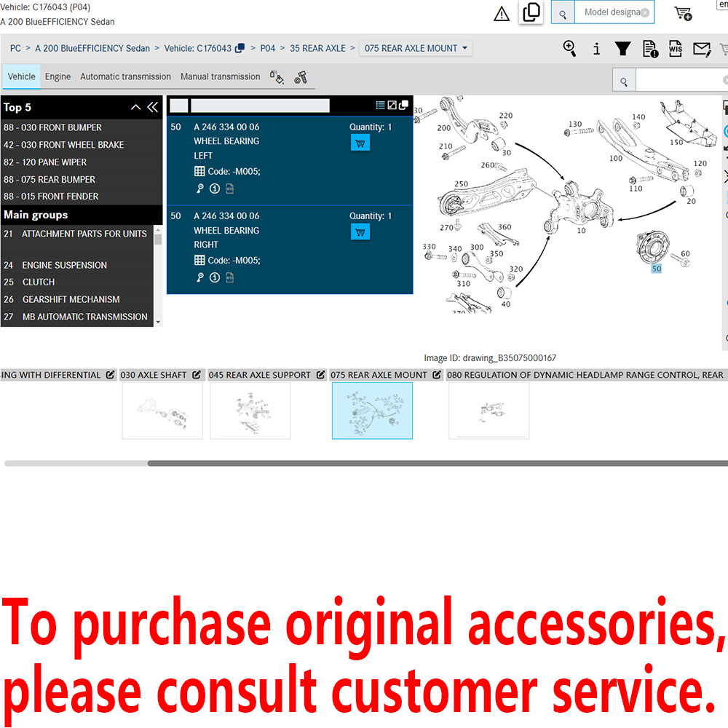Image resolution: width=728 pixels, height=728 pixels.
Task: Toggle the filter funnel icon
Action: point(622,48)
